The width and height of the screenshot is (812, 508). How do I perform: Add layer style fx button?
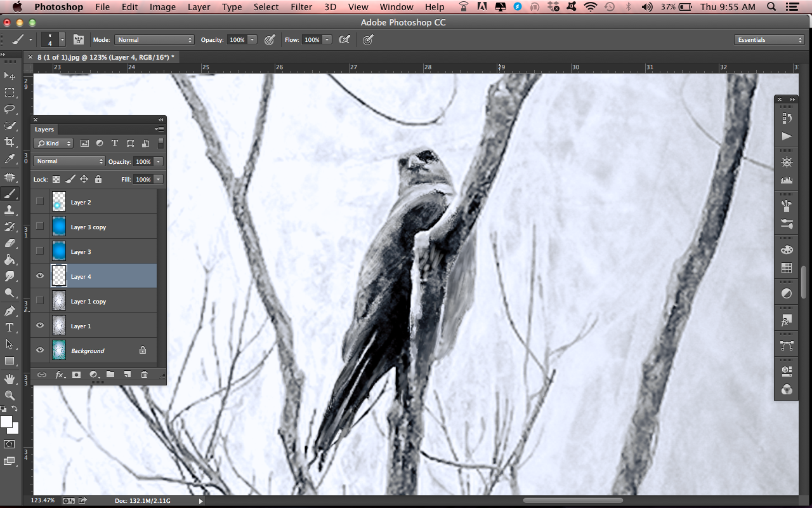click(x=60, y=375)
